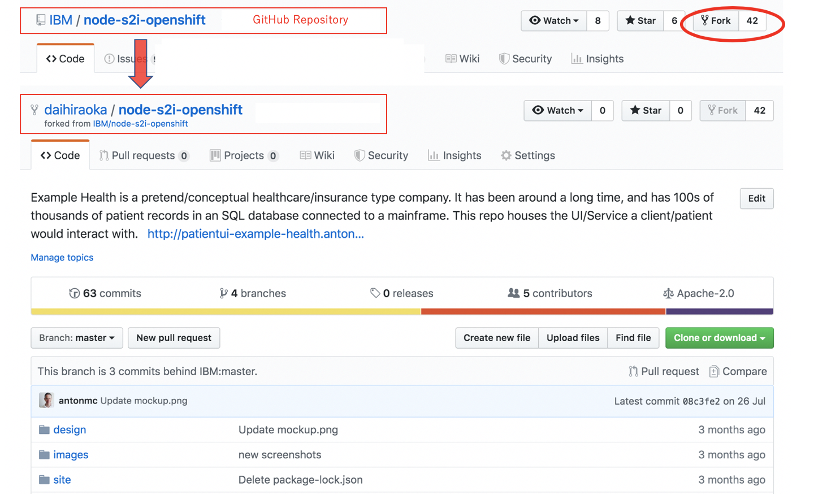
Task: Select Code tab in daihiraoka fork
Action: (x=60, y=155)
